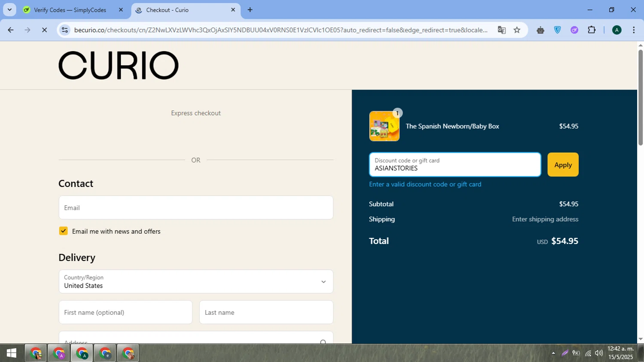The width and height of the screenshot is (644, 362).
Task: Open taskbar clock 12:42 a. m.
Action: 621,353
